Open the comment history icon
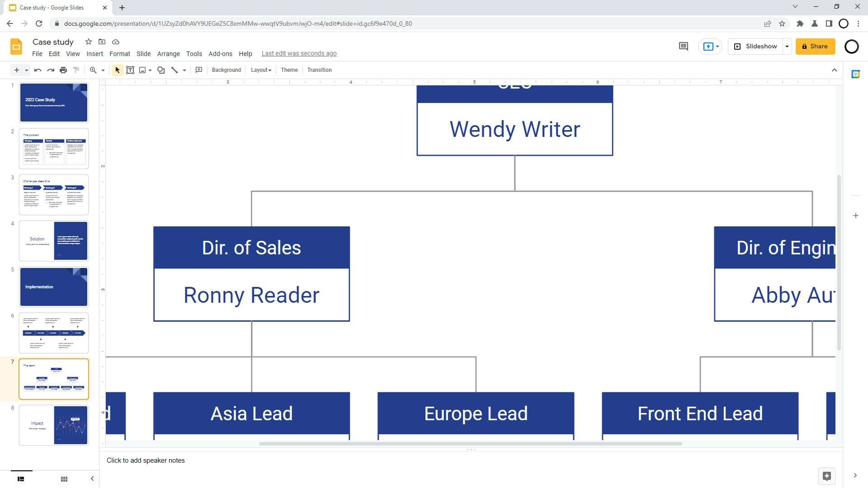 684,47
